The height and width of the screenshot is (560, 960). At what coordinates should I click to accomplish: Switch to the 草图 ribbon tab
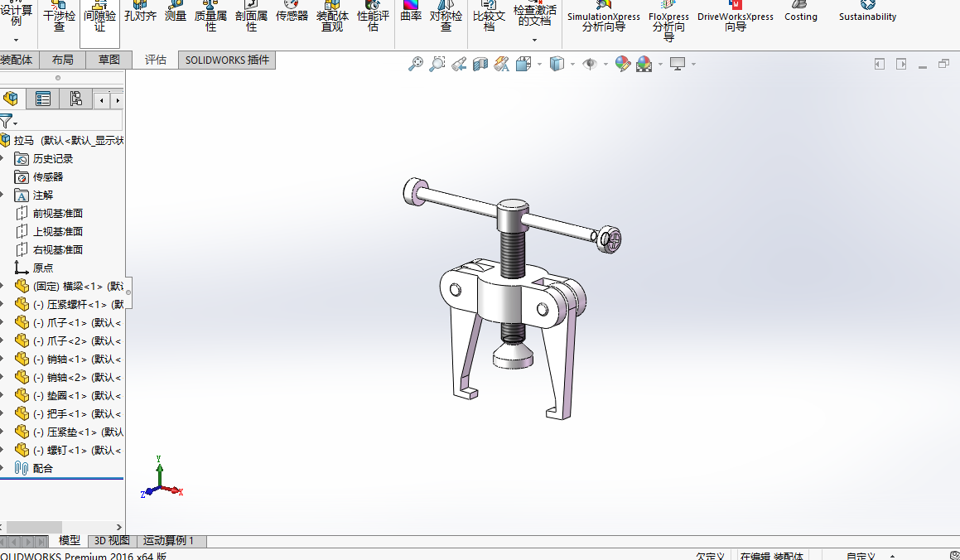pyautogui.click(x=109, y=60)
